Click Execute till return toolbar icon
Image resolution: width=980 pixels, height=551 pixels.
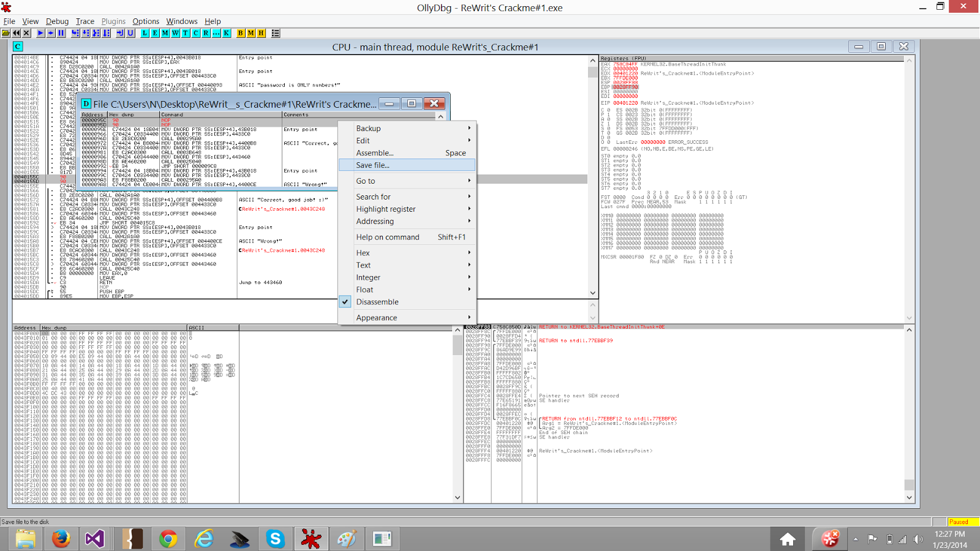pos(120,33)
